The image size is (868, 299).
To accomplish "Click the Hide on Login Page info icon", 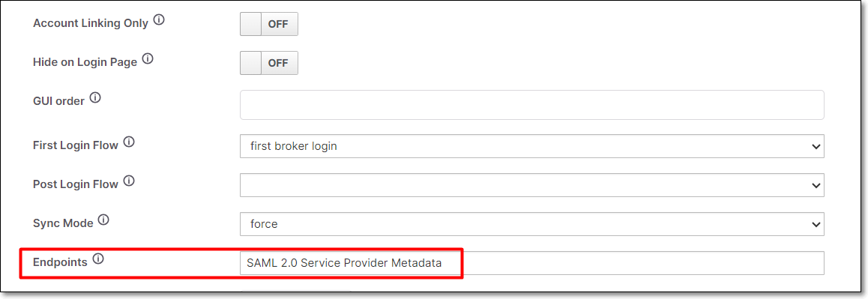I will (x=147, y=58).
